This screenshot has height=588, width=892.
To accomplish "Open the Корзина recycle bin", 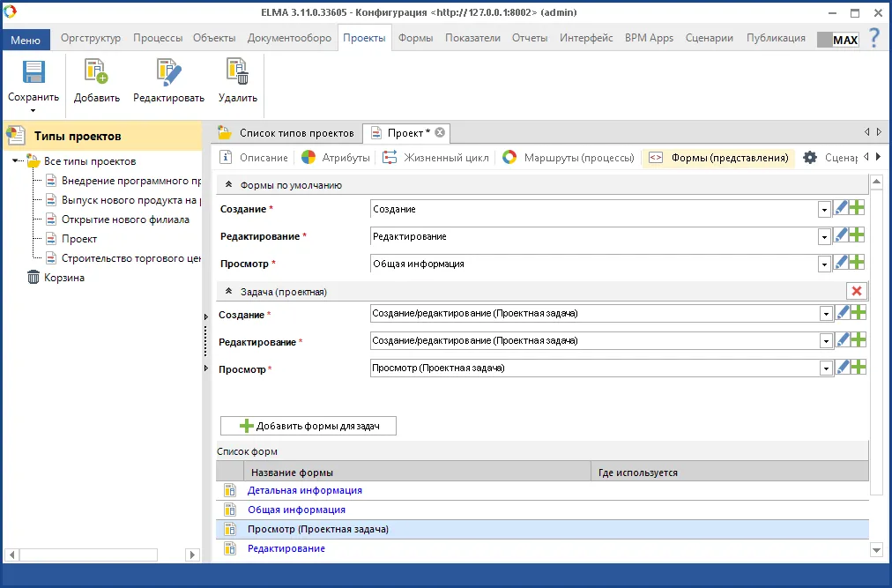I will (x=63, y=277).
